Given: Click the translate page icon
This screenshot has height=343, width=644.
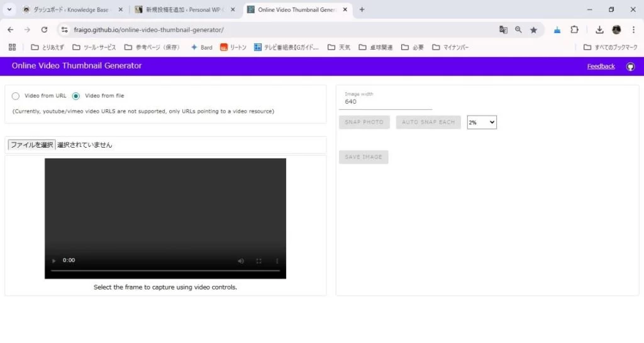Looking at the screenshot, I should click(503, 30).
